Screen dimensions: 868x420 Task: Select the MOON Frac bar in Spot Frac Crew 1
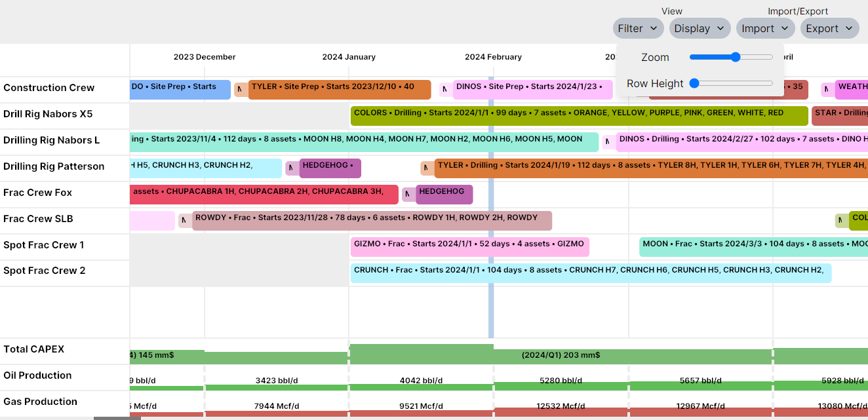click(x=753, y=247)
